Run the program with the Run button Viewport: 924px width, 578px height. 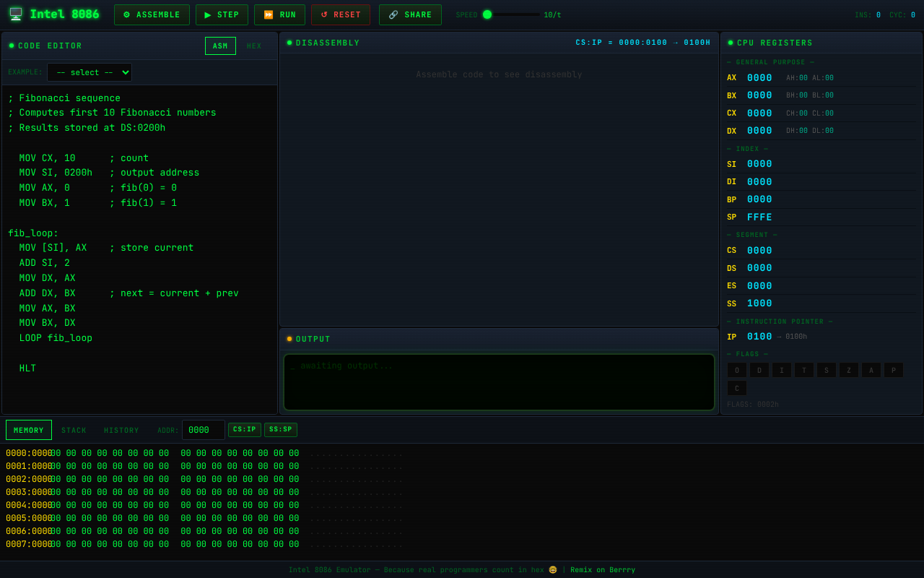(x=279, y=15)
